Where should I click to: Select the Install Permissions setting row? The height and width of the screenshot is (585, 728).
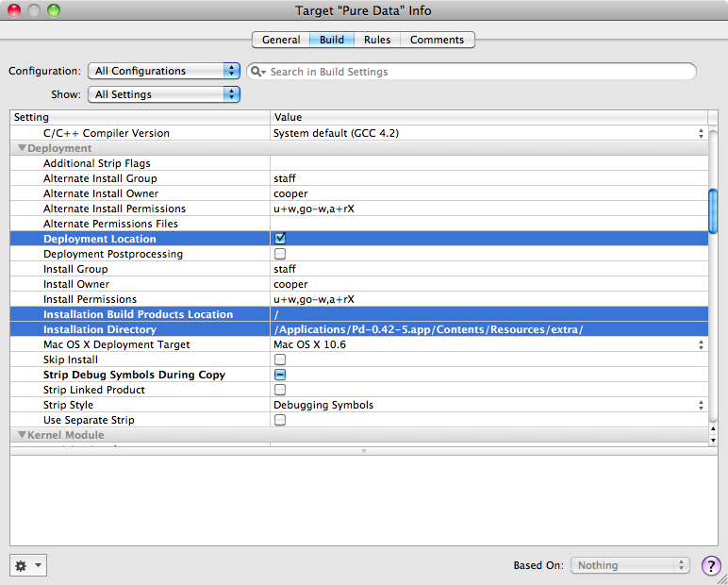click(359, 299)
